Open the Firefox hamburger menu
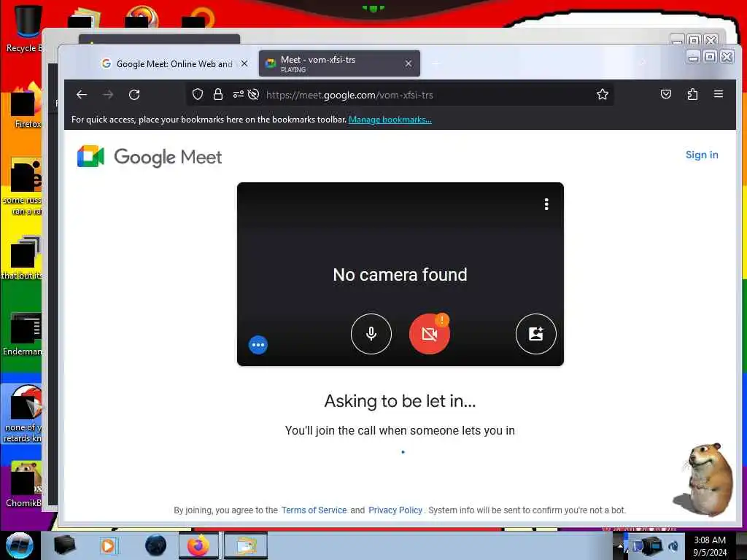The image size is (747, 560). pyautogui.click(x=719, y=94)
